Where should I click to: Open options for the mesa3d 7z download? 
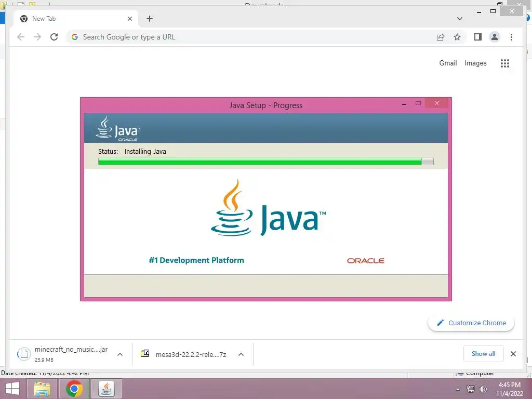tap(241, 354)
